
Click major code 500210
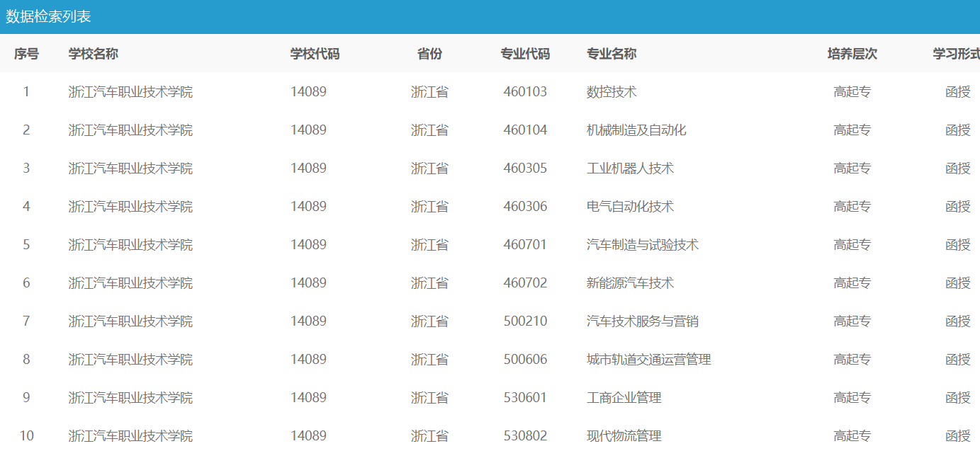coord(525,321)
